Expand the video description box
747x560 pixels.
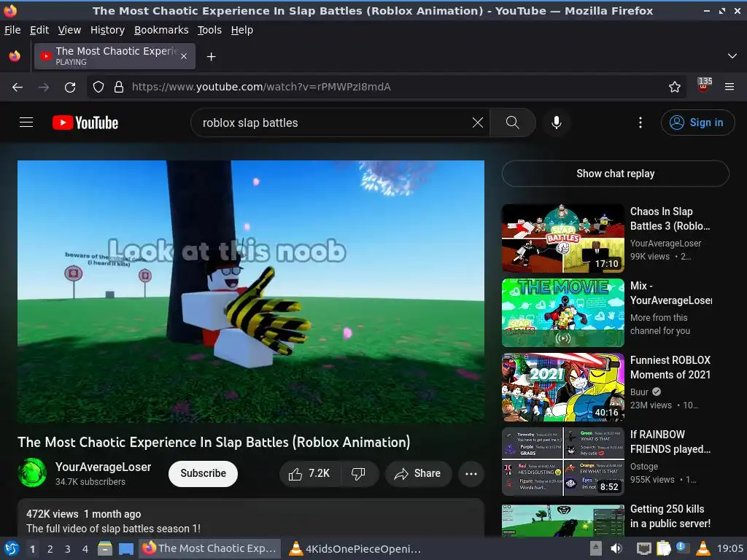pyautogui.click(x=251, y=518)
